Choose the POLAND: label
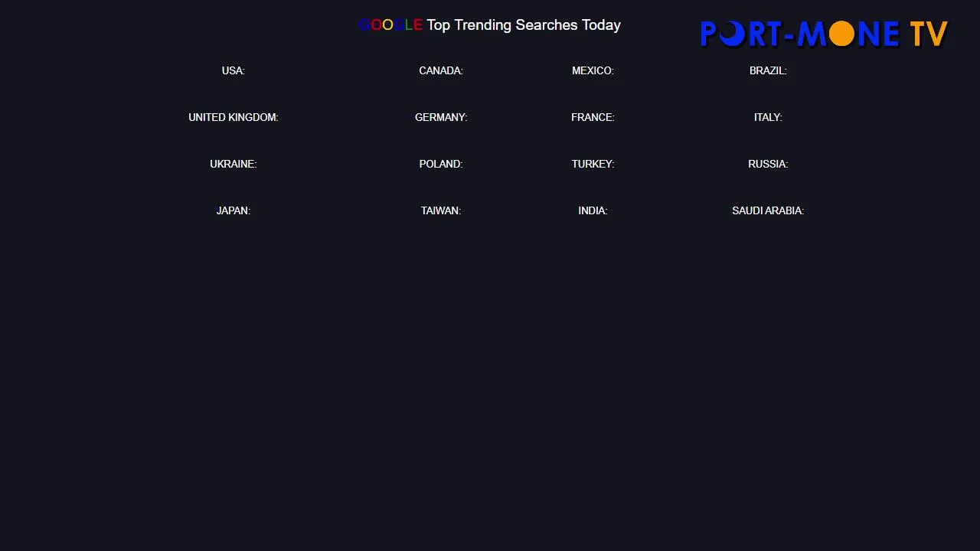The image size is (980, 551). (x=441, y=164)
